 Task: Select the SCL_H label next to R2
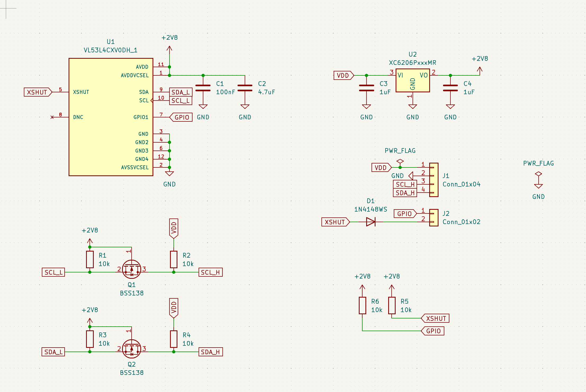coord(210,272)
